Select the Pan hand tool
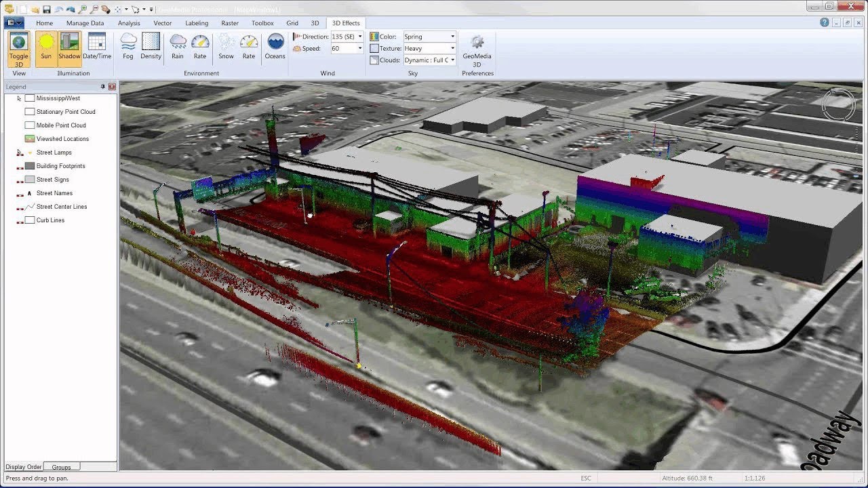 [x=106, y=9]
